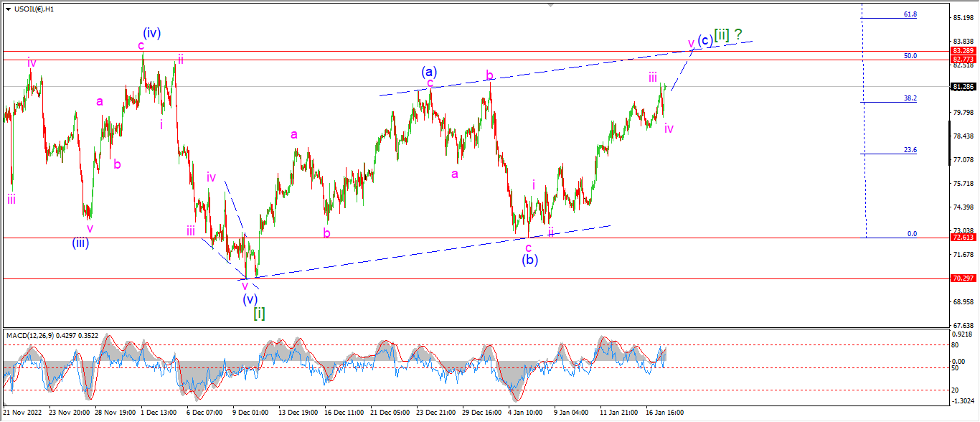Click the 16 Jan 16:00 time axis label
This screenshot has height=422, width=980.
coord(664,413)
